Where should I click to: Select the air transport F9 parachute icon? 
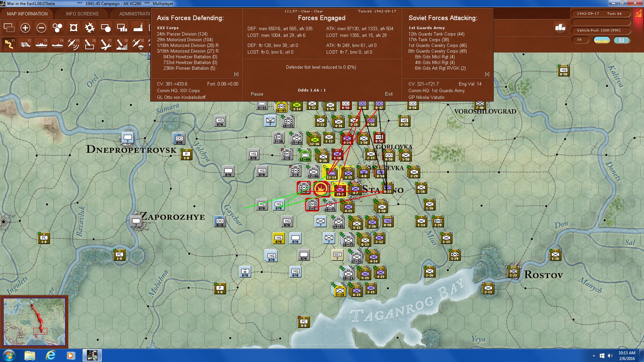[138, 44]
